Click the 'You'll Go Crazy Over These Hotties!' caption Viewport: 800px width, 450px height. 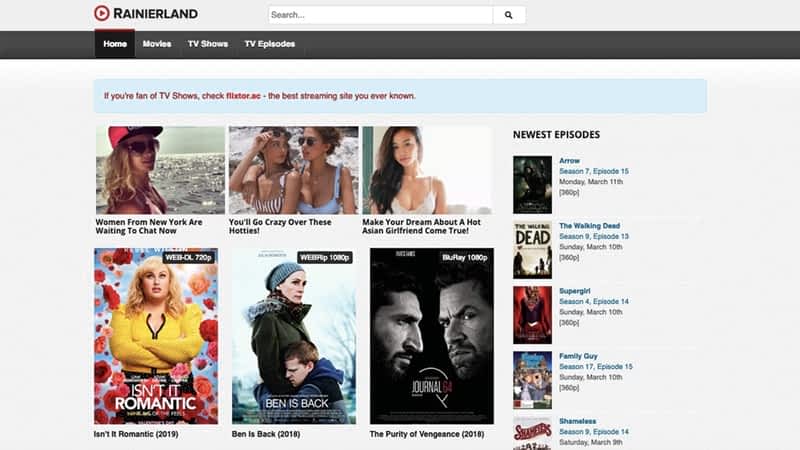coord(280,227)
